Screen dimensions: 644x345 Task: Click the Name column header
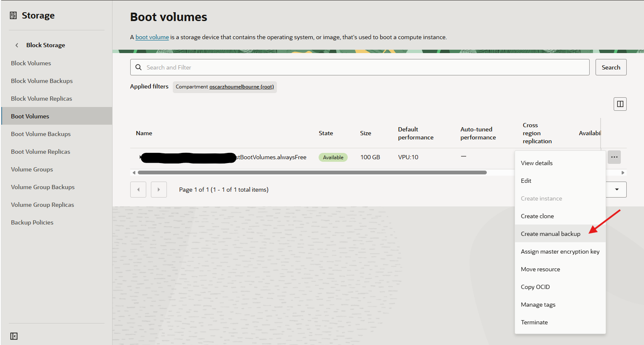coord(144,133)
